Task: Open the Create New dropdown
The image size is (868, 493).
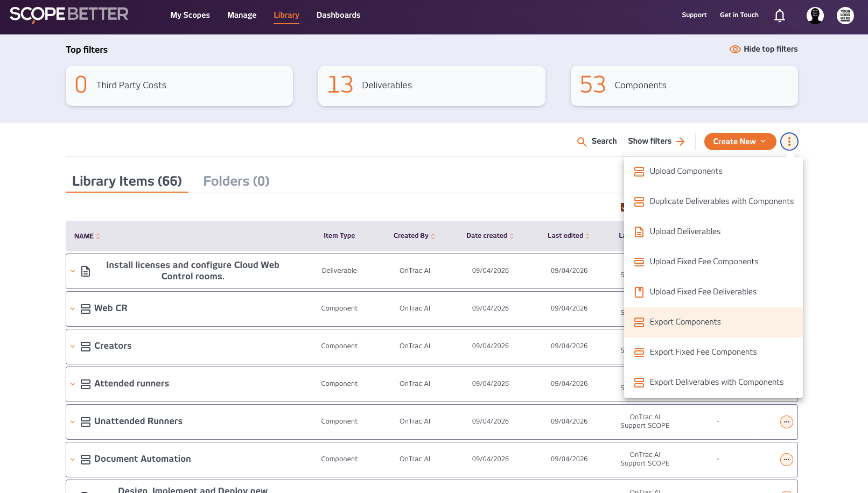Action: point(739,142)
